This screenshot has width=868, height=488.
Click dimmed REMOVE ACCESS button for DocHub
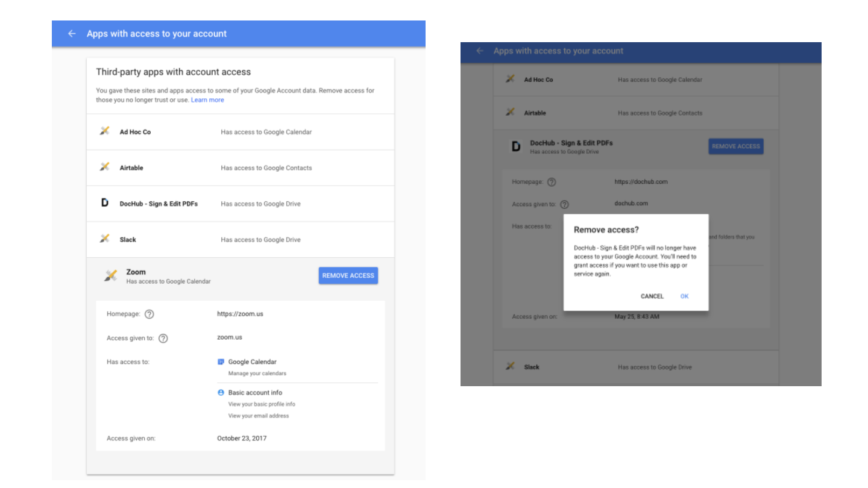coord(736,146)
